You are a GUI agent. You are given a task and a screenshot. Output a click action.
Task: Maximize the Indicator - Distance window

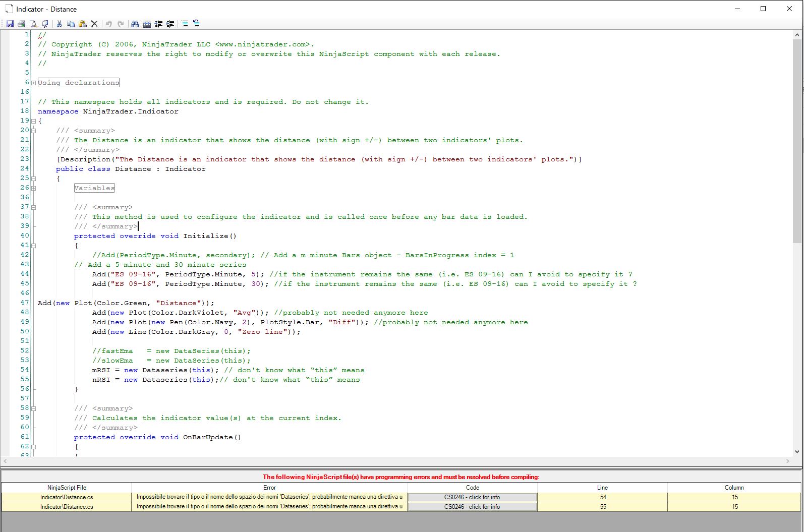(x=763, y=9)
